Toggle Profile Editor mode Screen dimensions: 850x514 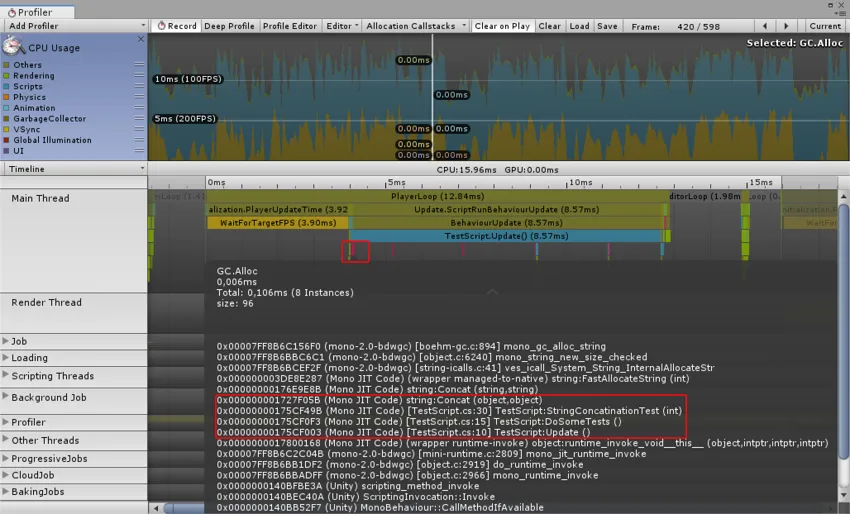tap(289, 25)
